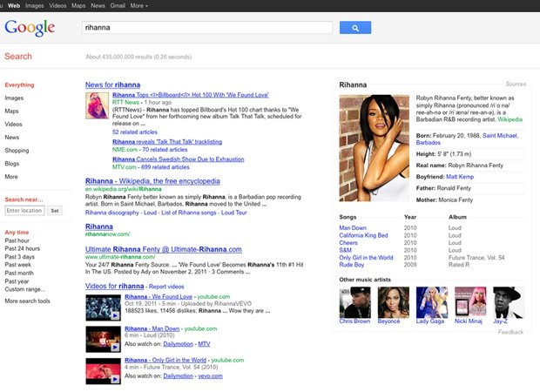Open Gmail from the top navigation bar
The image size is (540, 392).
[116, 5]
